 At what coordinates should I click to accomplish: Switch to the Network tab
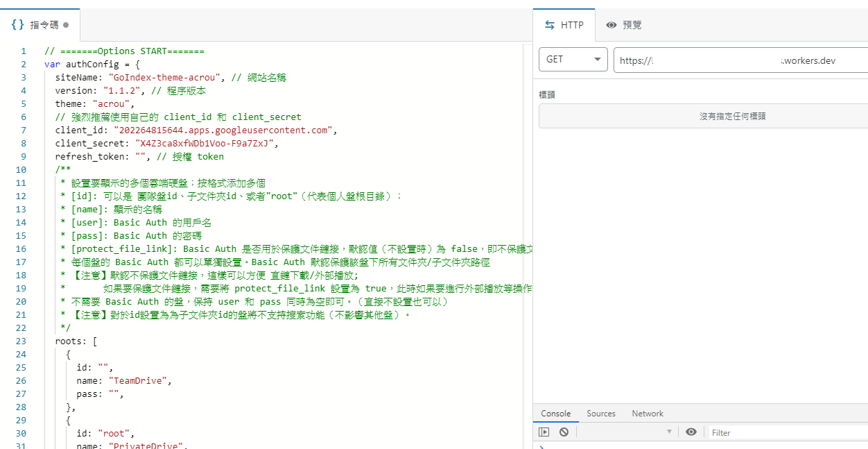[x=648, y=414]
